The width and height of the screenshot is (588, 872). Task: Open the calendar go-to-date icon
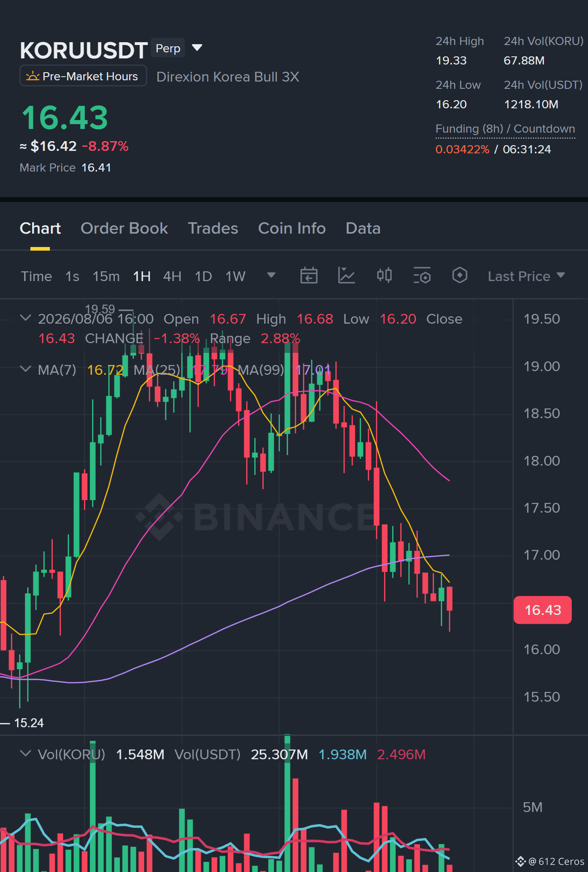(309, 276)
